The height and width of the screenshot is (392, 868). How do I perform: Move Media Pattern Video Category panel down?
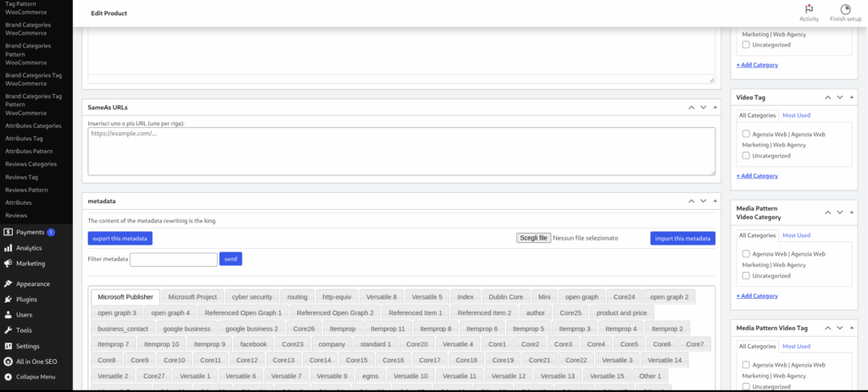coord(840,213)
